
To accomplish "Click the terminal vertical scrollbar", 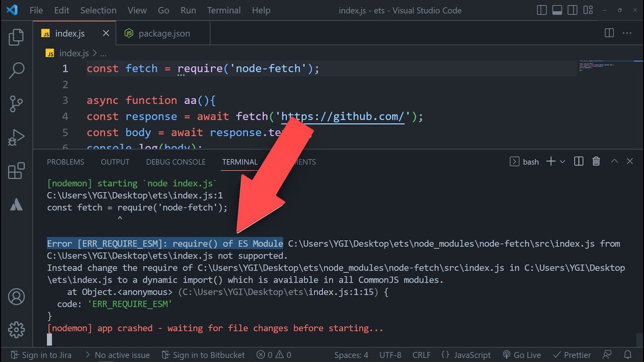I will click(x=639, y=340).
